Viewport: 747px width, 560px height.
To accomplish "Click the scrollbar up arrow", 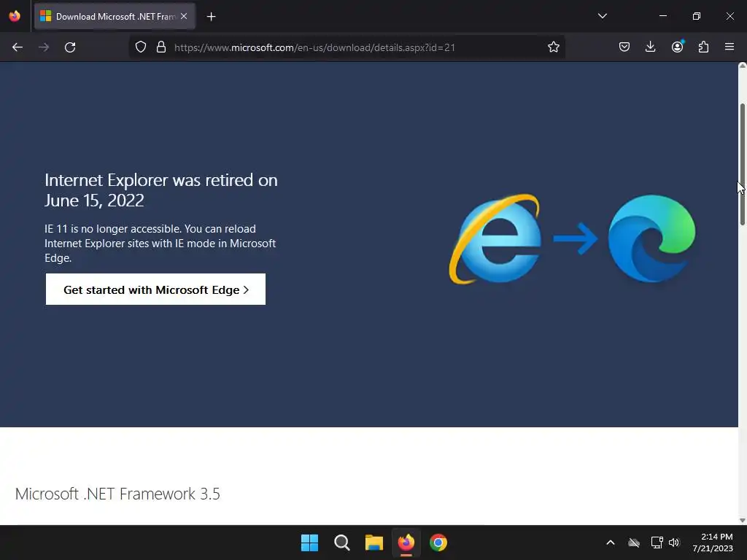I will pos(742,66).
